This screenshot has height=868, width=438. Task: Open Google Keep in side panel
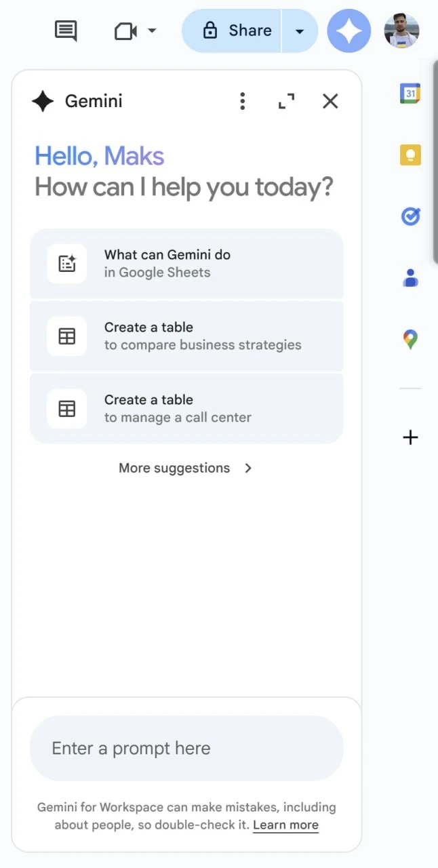410,155
